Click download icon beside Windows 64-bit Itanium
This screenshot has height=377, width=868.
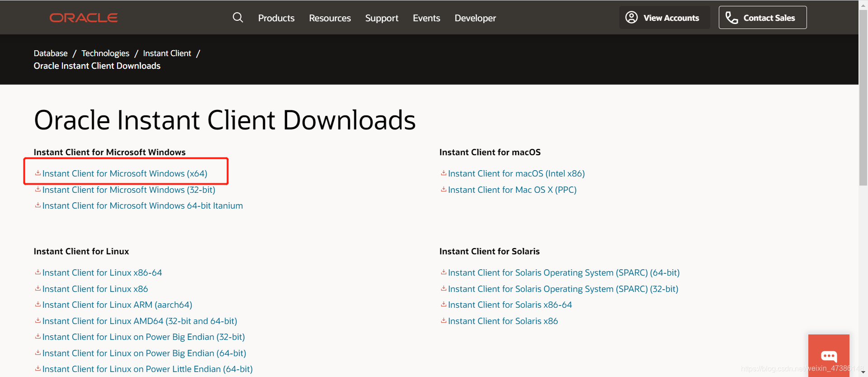coord(38,205)
